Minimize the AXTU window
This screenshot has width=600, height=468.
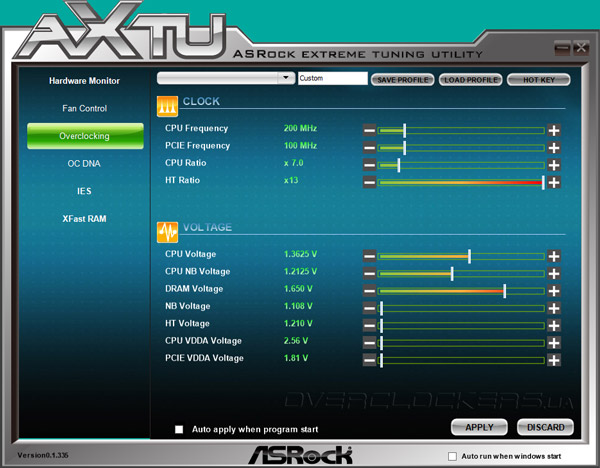[x=562, y=48]
